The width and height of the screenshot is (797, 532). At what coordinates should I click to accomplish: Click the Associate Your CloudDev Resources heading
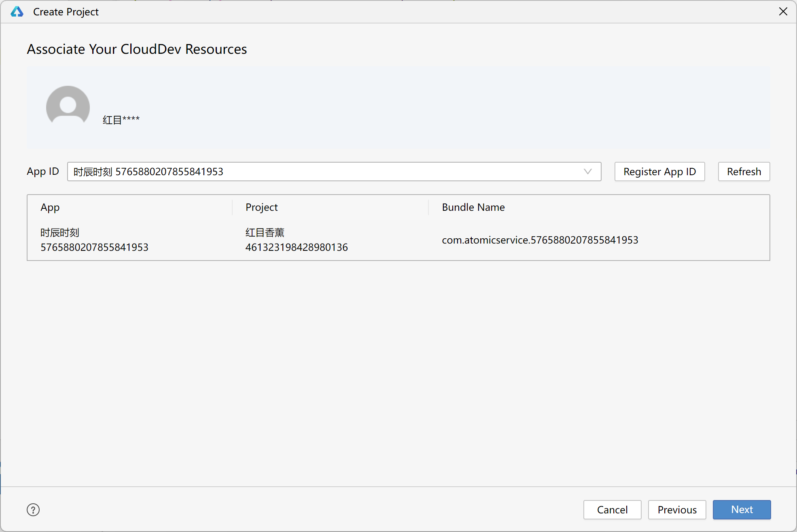click(137, 49)
